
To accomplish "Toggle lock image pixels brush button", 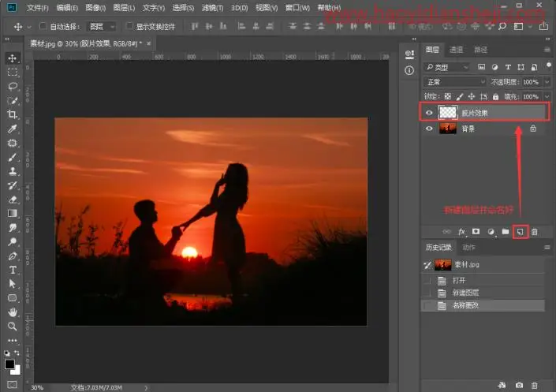I will click(460, 96).
